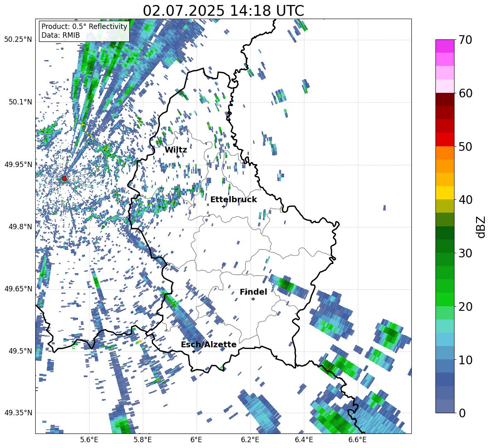
Task: Click the 10 tick on colorbar
Action: 465,360
